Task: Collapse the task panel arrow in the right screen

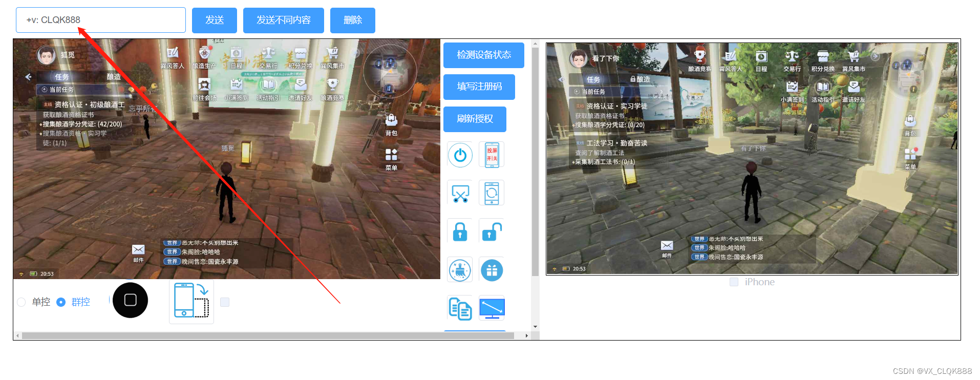Action: (x=562, y=79)
